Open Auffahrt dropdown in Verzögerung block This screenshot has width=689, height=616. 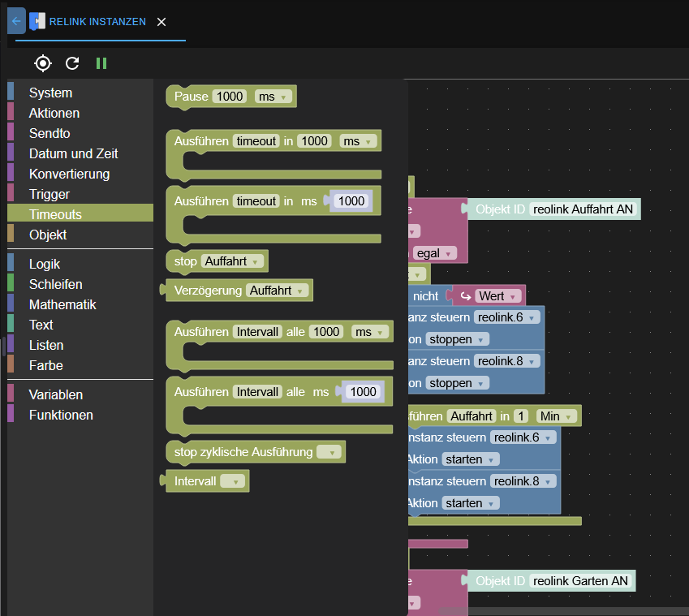277,291
